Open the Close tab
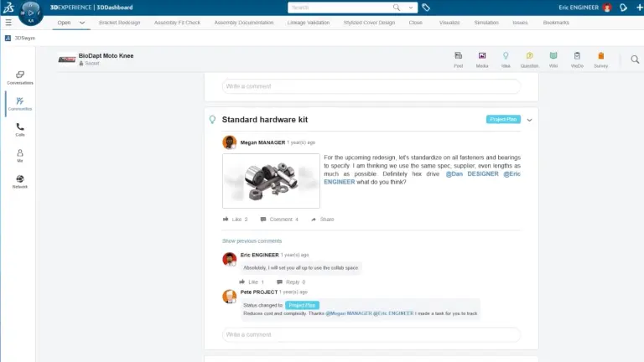This screenshot has height=362, width=644. 416,23
